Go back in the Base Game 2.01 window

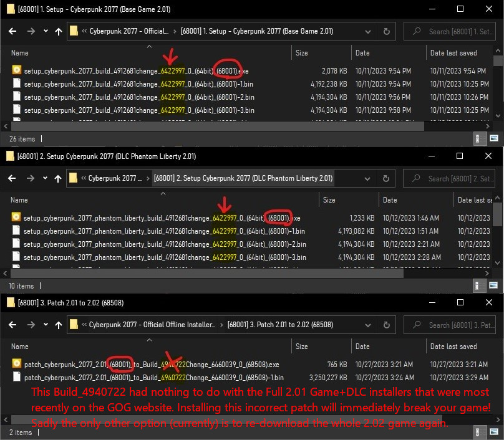pyautogui.click(x=12, y=31)
